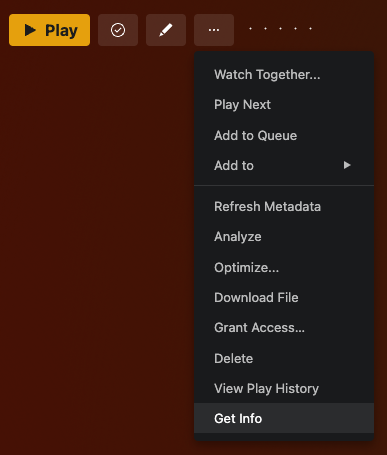Choose Grant Access... entry
This screenshot has height=455, width=387.
[284, 328]
